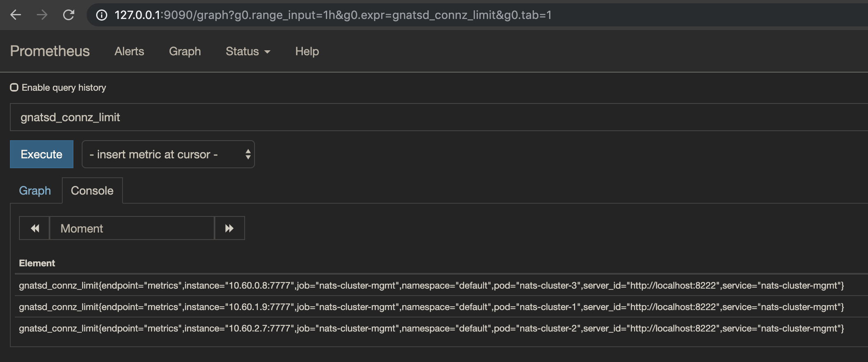The image size is (868, 362).
Task: Click the site info icon in address bar
Action: pyautogui.click(x=101, y=15)
